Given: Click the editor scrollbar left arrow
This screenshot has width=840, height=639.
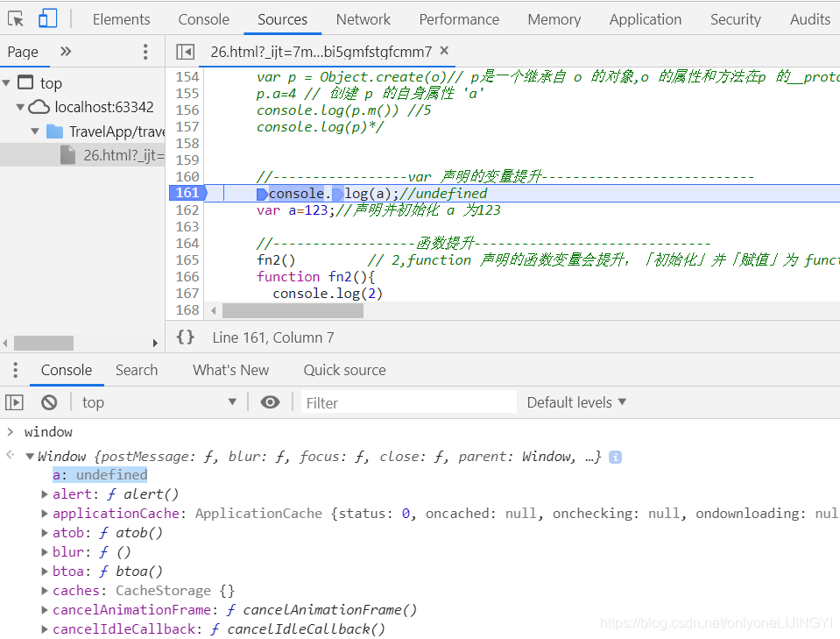Looking at the screenshot, I should click(x=214, y=310).
